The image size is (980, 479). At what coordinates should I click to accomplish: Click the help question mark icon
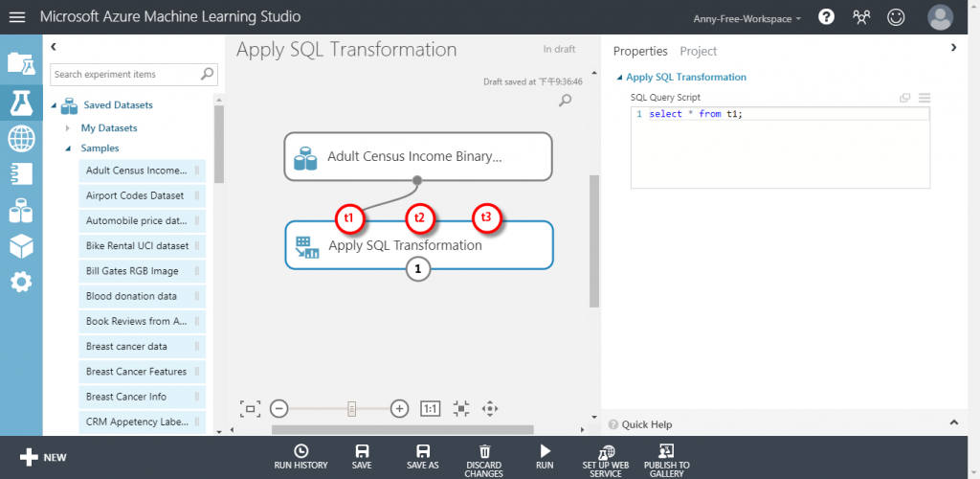[x=826, y=17]
